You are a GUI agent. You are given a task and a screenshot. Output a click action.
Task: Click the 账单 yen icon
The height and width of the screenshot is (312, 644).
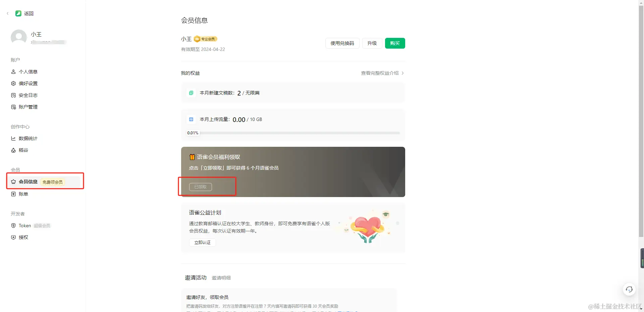pyautogui.click(x=13, y=194)
